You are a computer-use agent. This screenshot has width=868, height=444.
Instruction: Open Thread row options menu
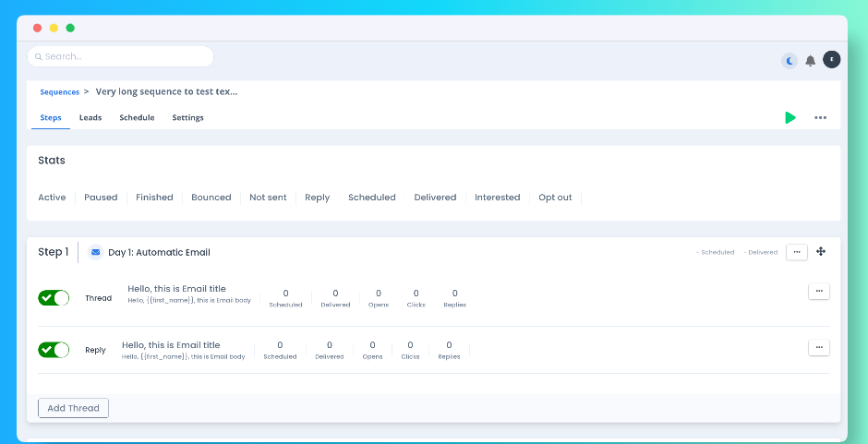point(818,292)
